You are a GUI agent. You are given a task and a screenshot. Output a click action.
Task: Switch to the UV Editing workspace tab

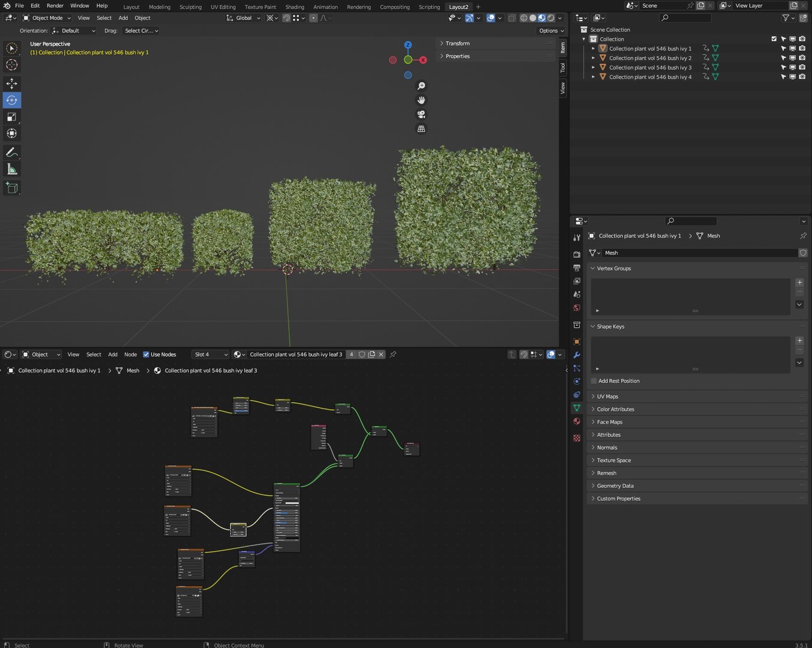(223, 7)
